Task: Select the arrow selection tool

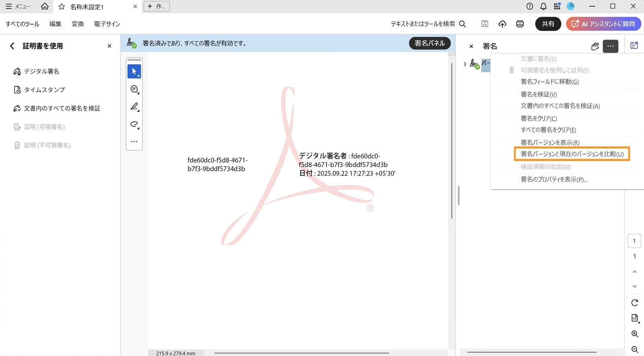Action: coord(134,71)
